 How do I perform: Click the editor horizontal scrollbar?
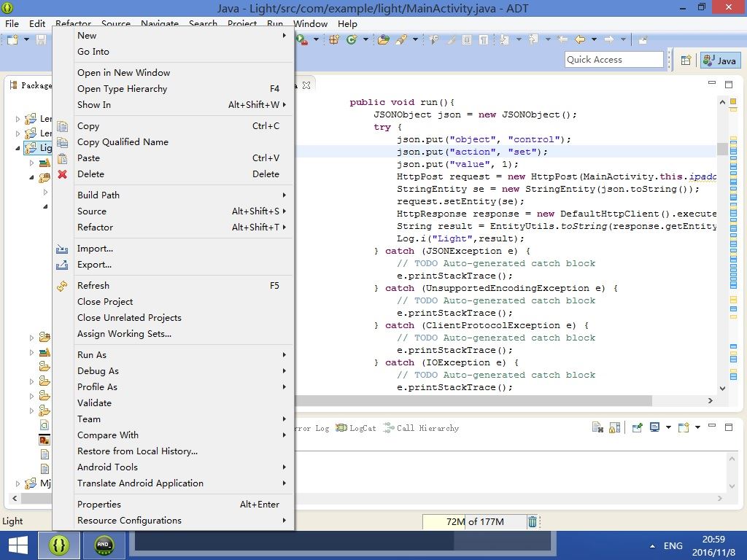pyautogui.click(x=474, y=400)
